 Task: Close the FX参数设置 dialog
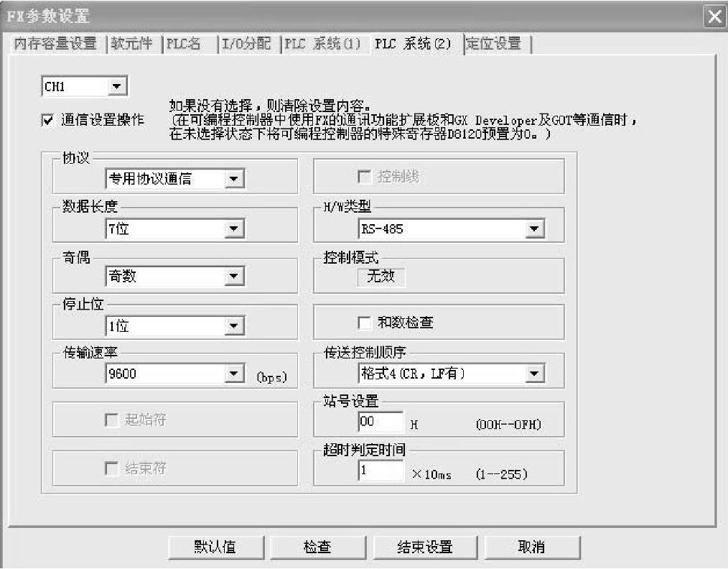pos(714,17)
